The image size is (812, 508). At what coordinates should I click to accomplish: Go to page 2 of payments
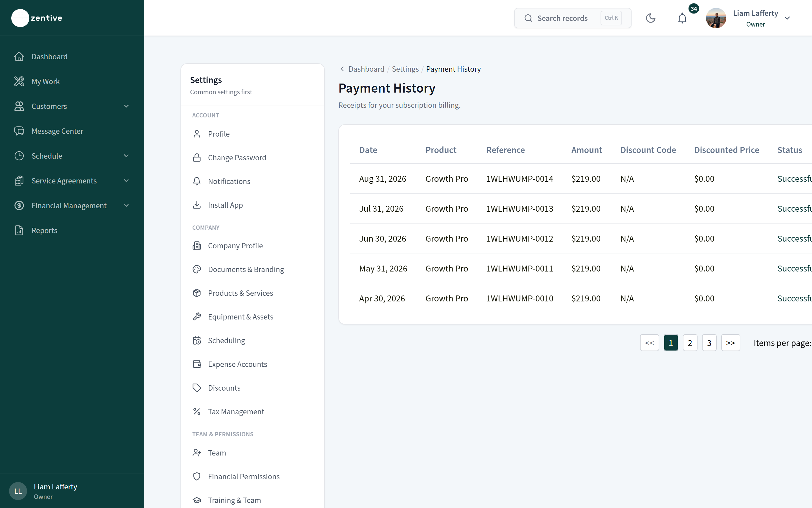[690, 343]
